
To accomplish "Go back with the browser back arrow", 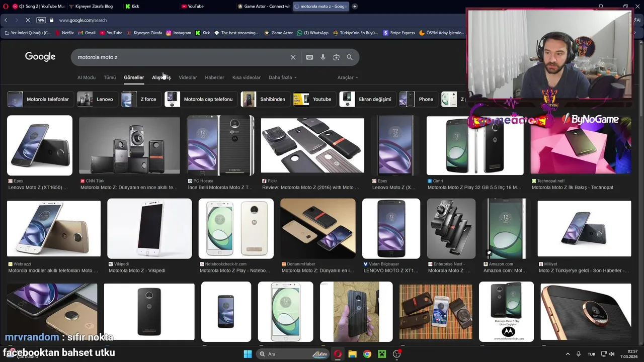I will click(x=6, y=20).
